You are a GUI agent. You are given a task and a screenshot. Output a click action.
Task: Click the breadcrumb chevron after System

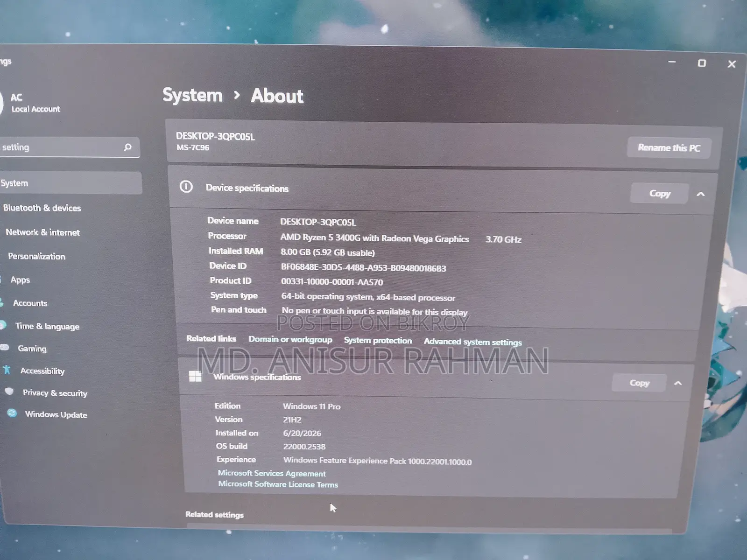(x=237, y=95)
